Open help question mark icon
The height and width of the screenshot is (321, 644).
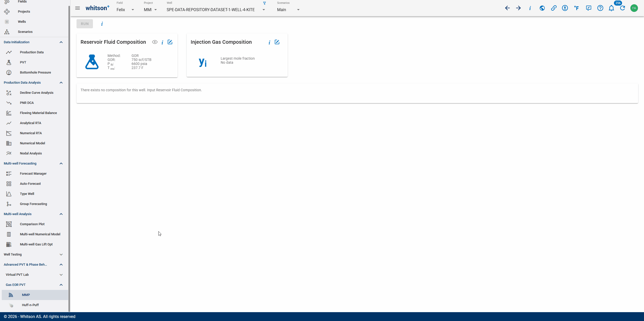(600, 8)
